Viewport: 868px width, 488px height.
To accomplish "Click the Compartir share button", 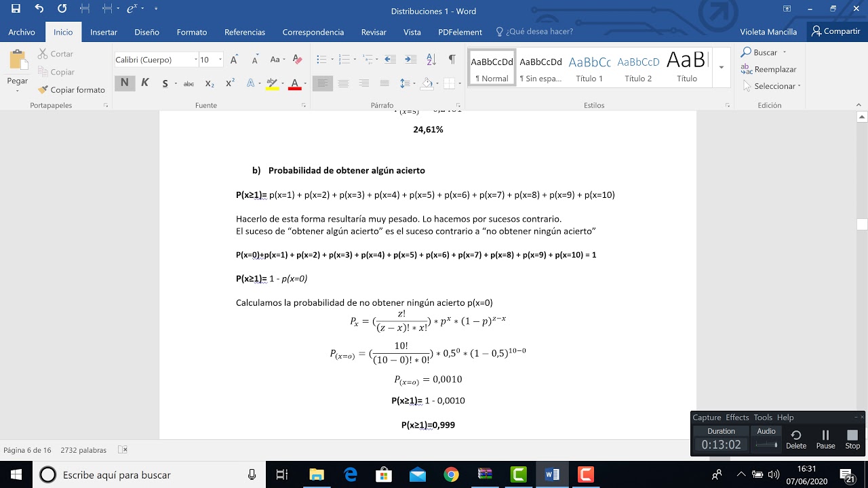I will (x=836, y=31).
